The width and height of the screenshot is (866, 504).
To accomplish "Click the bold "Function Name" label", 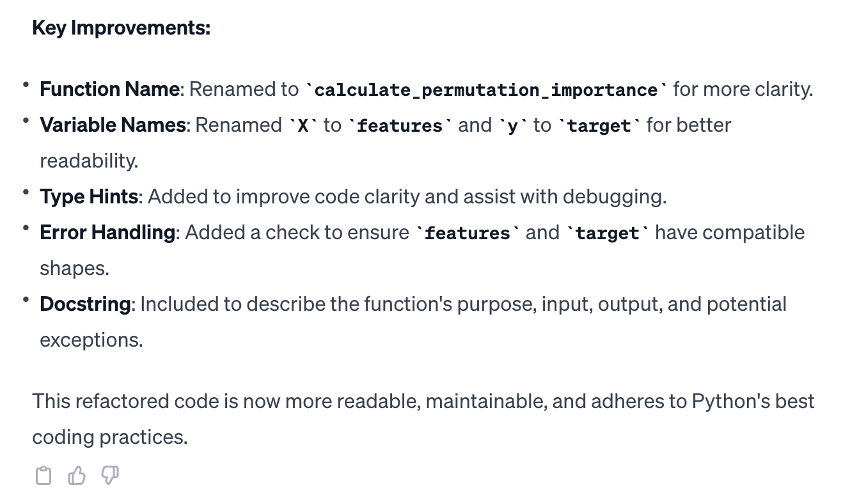I will point(109,89).
